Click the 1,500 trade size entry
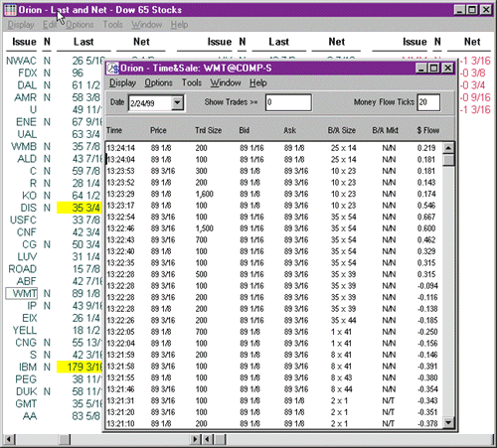 [x=204, y=228]
